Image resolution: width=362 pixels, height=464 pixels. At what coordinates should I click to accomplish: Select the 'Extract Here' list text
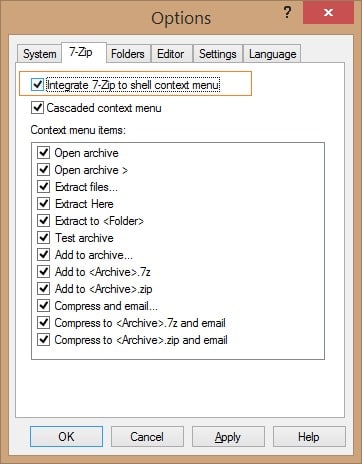[x=84, y=204]
